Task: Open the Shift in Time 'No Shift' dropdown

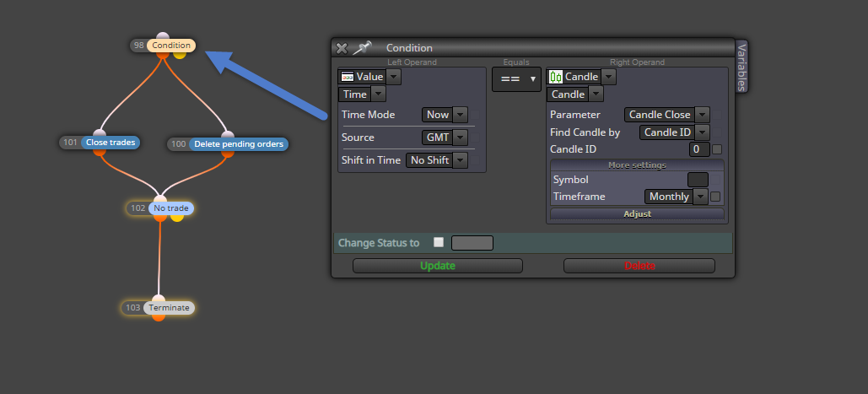Action: 460,160
